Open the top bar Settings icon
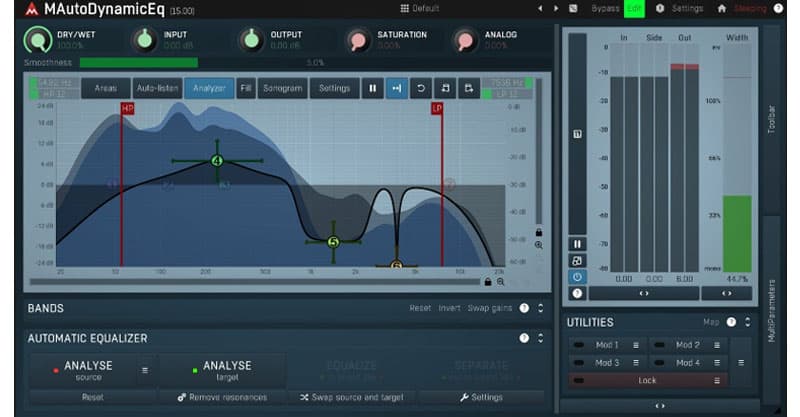Viewport: 800px width, 417px height. click(x=660, y=9)
